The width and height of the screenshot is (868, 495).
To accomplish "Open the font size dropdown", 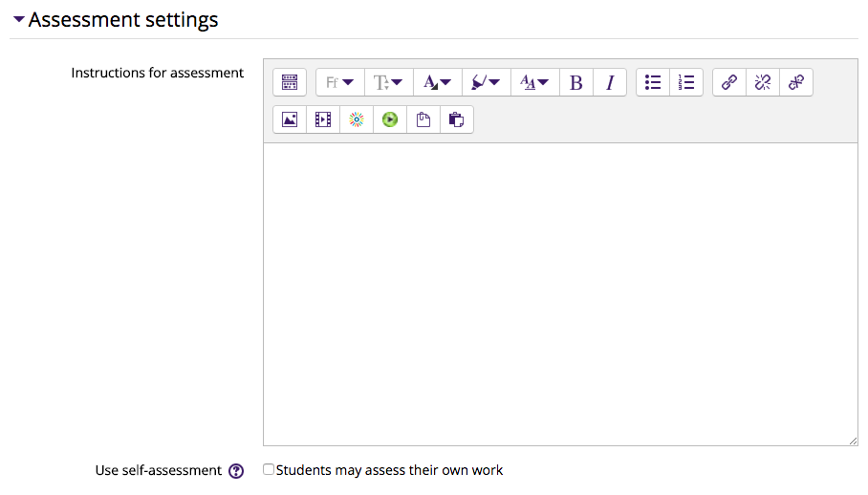I will click(389, 82).
